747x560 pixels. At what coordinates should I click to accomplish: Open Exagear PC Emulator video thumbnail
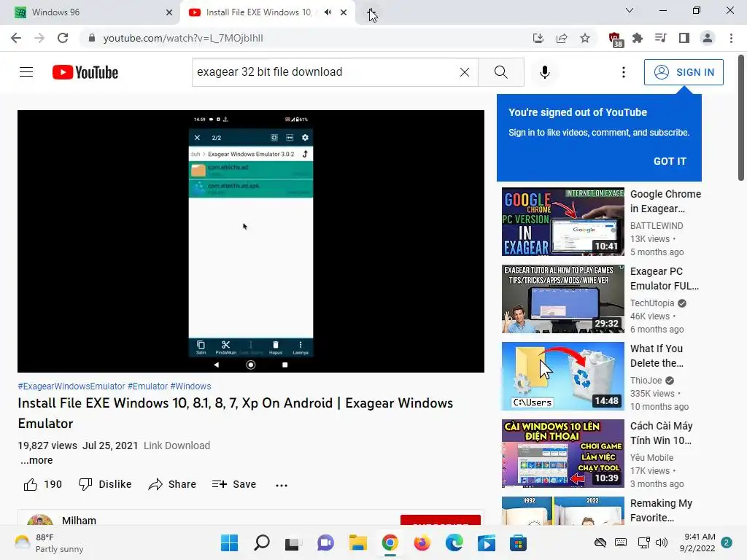(x=562, y=298)
